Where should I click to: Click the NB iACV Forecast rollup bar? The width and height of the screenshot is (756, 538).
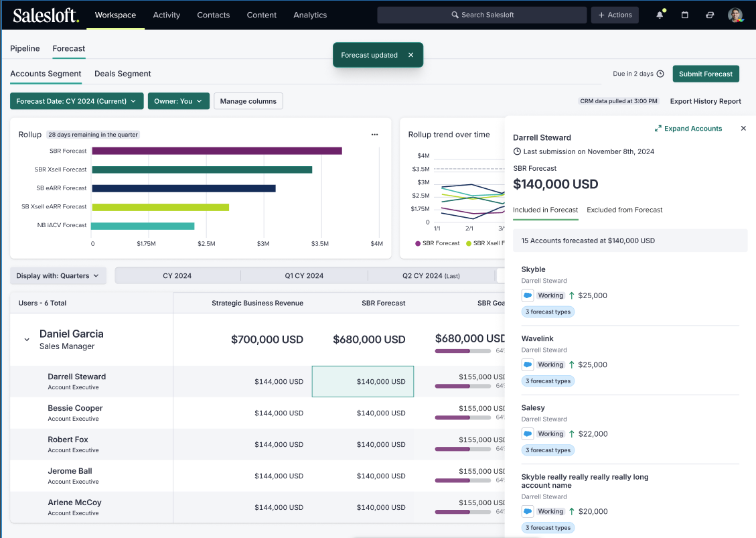143,226
